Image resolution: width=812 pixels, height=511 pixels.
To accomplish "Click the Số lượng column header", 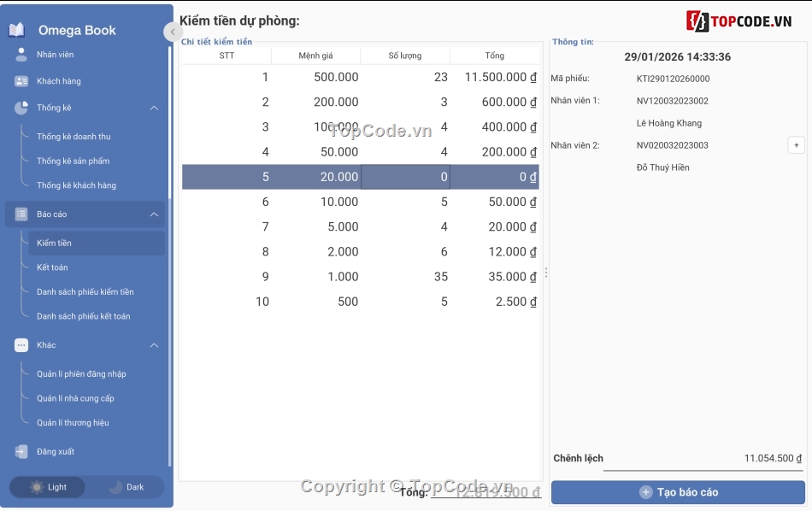I will tap(405, 56).
